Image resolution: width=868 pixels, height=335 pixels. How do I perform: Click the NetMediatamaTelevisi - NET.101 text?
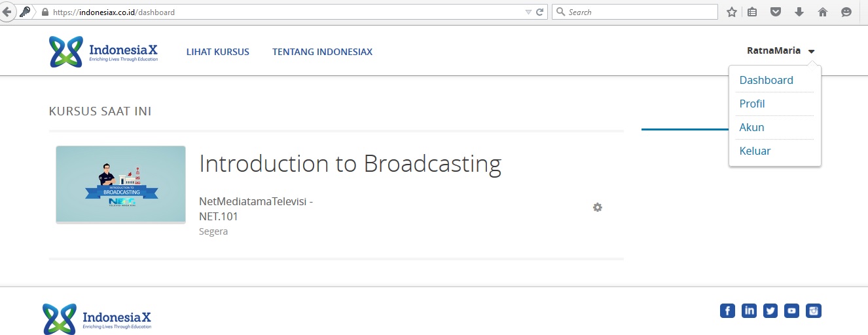point(256,209)
